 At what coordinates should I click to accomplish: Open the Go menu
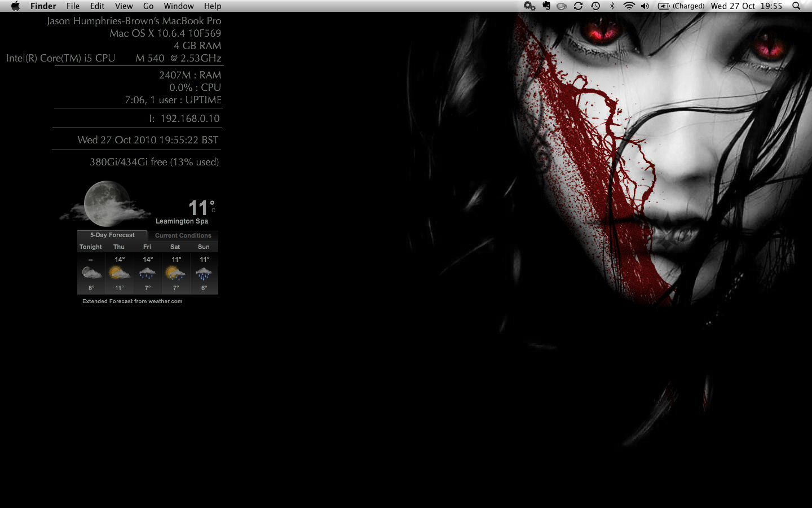[148, 6]
